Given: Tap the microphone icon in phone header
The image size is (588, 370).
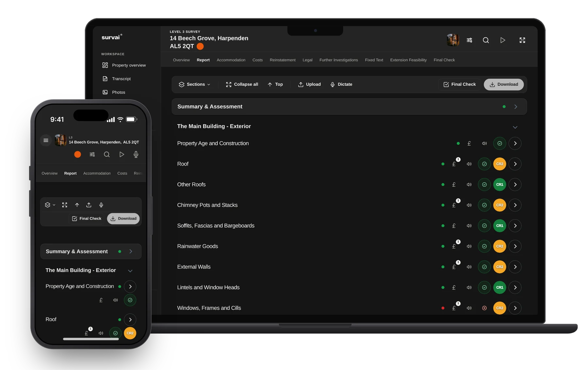Looking at the screenshot, I should click(136, 154).
